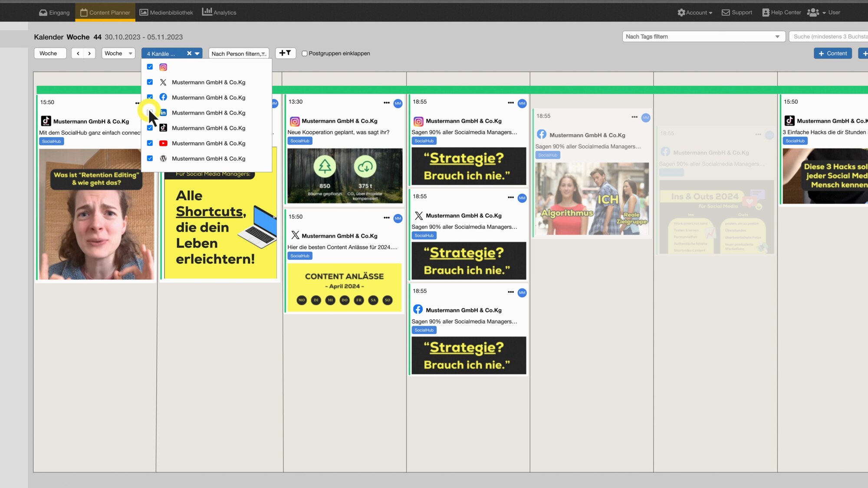868x488 pixels.
Task: Uncheck the YouTube Mustermann channel checkbox
Action: [150, 143]
